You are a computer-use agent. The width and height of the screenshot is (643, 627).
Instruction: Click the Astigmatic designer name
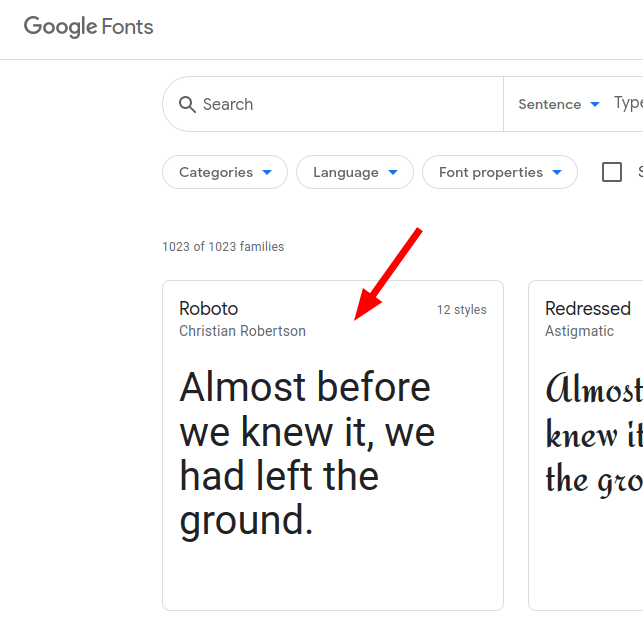[x=579, y=331]
